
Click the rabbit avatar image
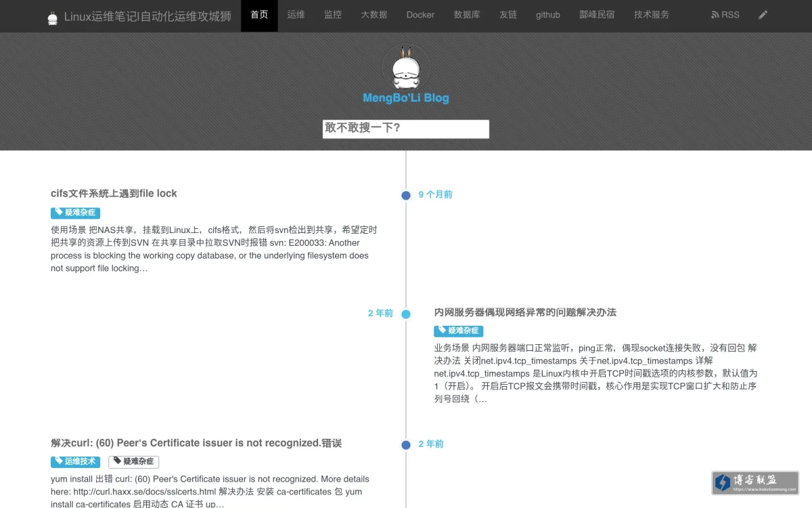pyautogui.click(x=406, y=68)
